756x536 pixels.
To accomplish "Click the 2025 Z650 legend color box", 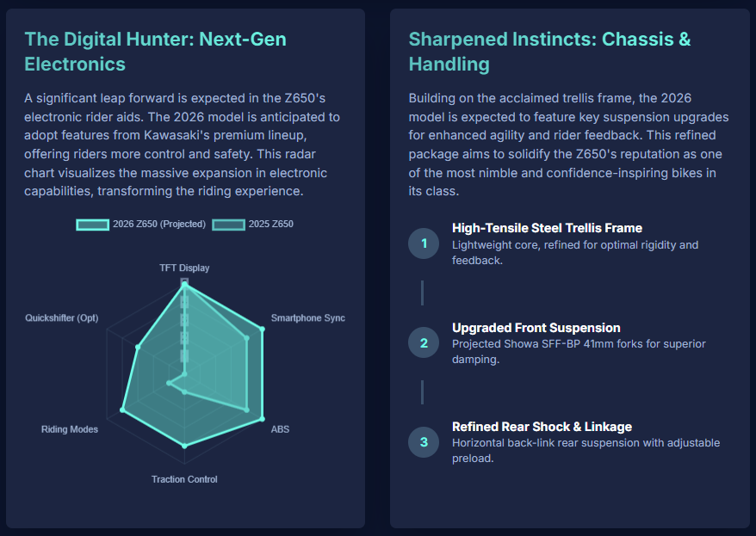I will (x=229, y=225).
